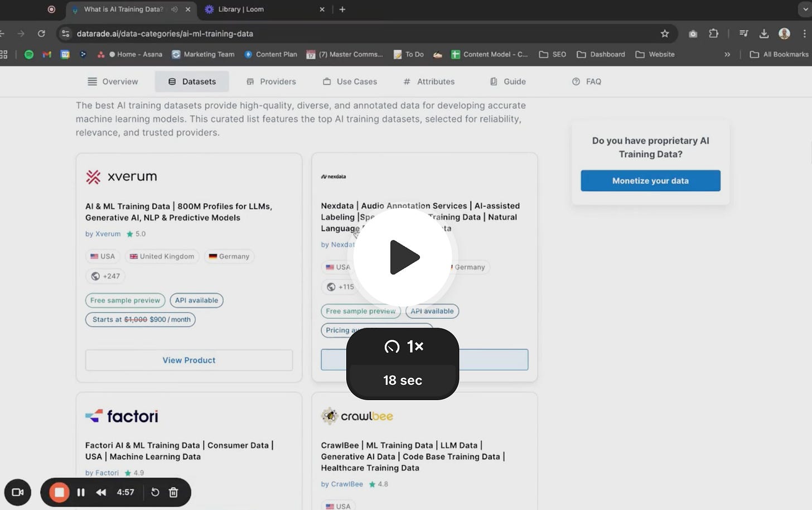Stop the Loom recording with the red stop button

click(59, 492)
